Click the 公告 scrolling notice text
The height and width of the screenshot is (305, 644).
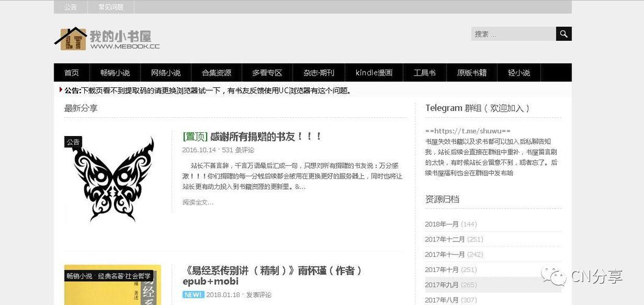coord(208,90)
